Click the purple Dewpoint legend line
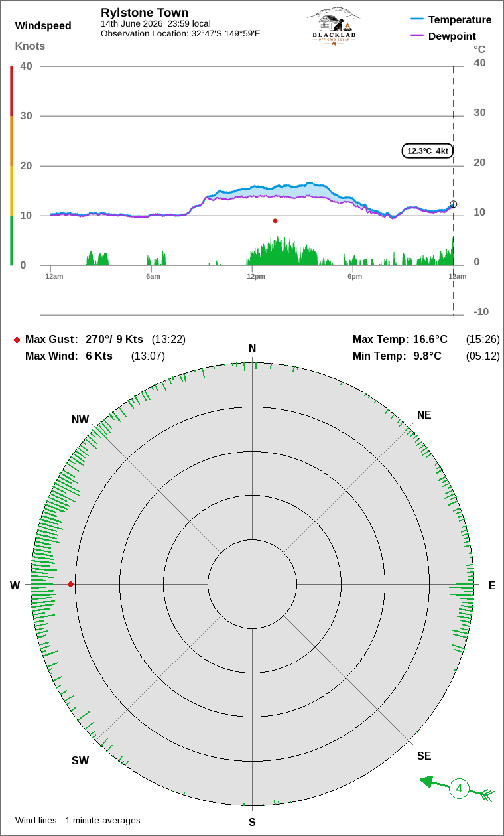This screenshot has width=504, height=836. coord(417,36)
